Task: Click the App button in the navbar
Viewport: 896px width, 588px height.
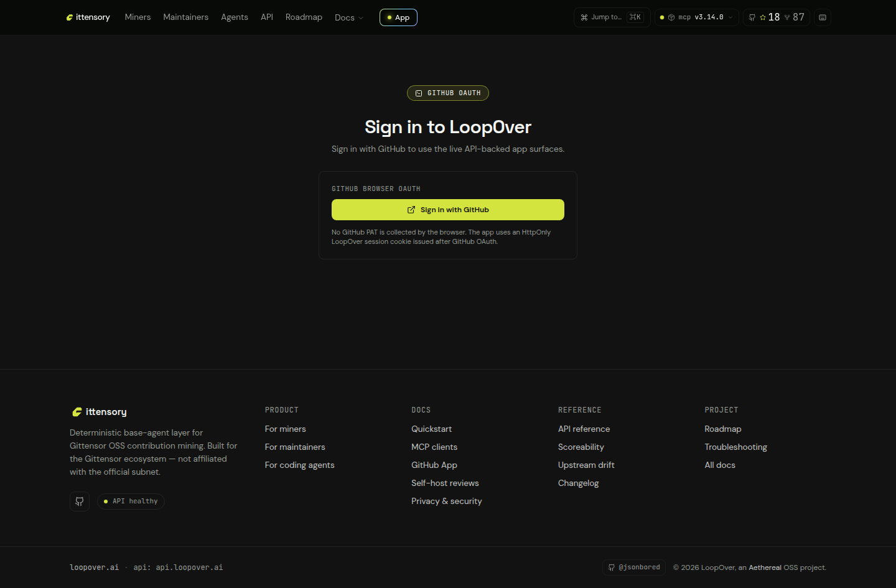Action: [398, 17]
